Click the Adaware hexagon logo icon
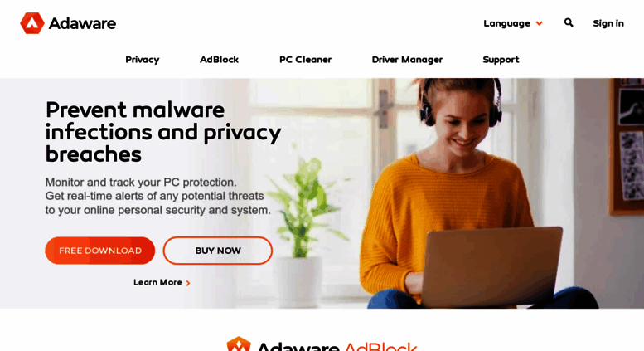Viewport: 644px width, 351px height. click(32, 23)
